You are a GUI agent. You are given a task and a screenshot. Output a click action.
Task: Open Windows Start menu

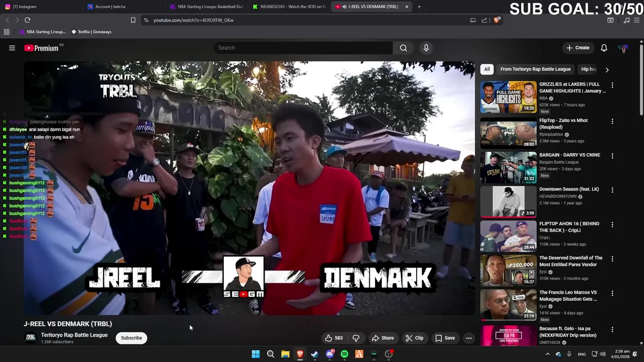[256, 354]
